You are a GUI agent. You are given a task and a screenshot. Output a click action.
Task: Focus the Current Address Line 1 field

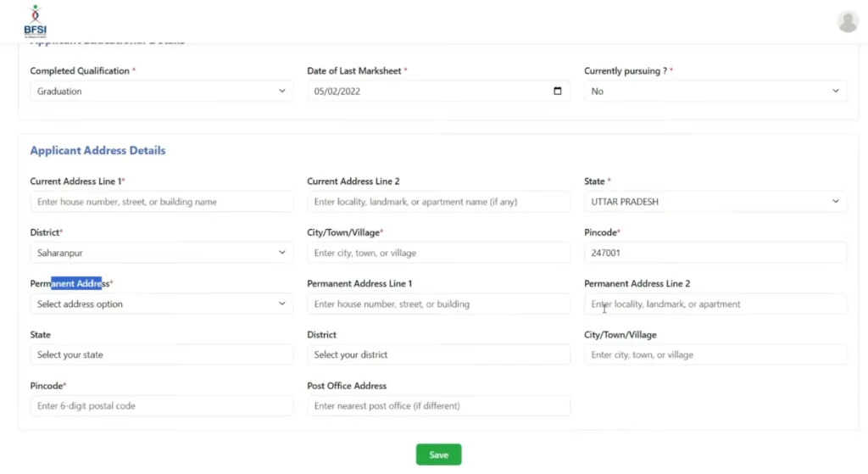(x=161, y=202)
